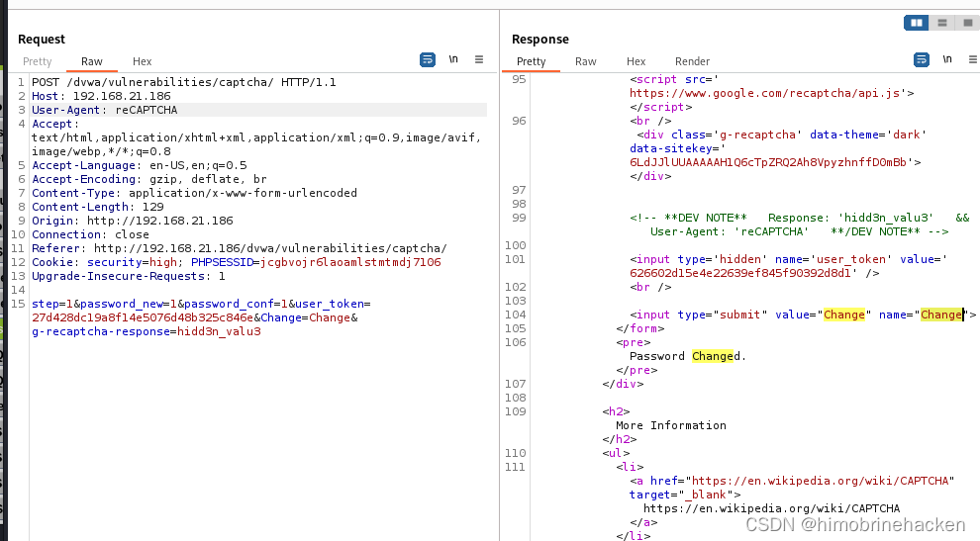Select the Response Pretty tab
The height and width of the screenshot is (541, 980).
[x=531, y=61]
